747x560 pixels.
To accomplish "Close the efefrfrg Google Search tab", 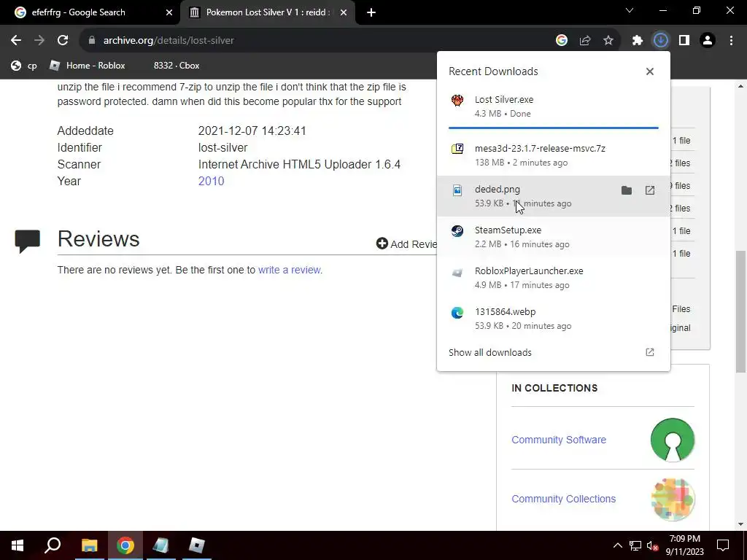I will (169, 13).
